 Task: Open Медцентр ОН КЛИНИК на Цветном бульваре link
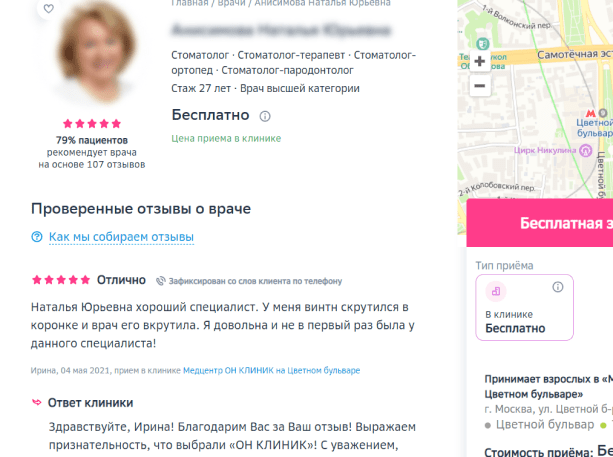point(271,370)
